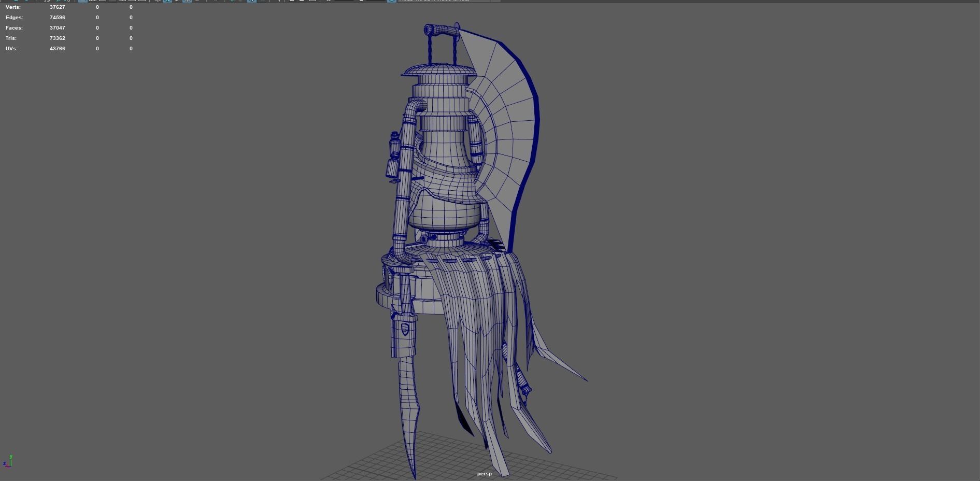Click the UVs count value 43766
The image size is (980, 481).
click(58, 49)
